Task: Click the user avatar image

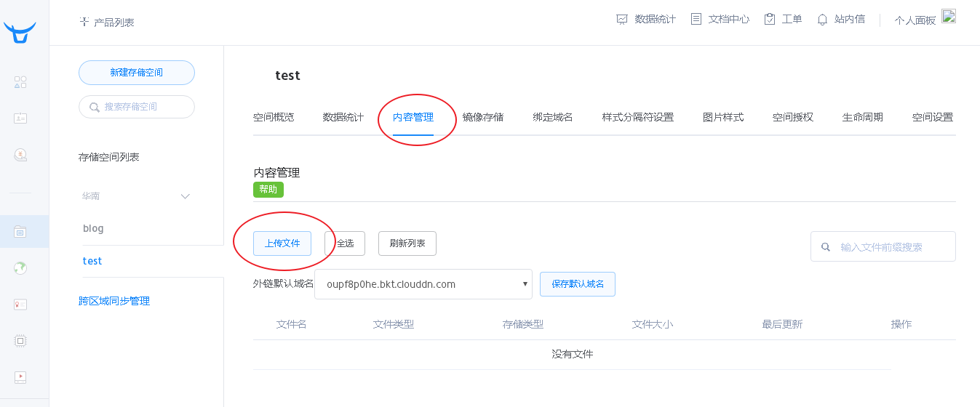Action: [949, 17]
